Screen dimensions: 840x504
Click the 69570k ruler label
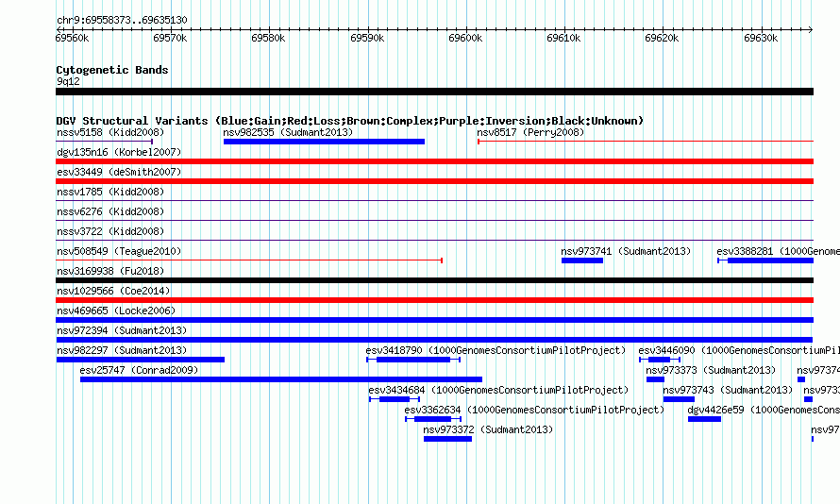170,38
